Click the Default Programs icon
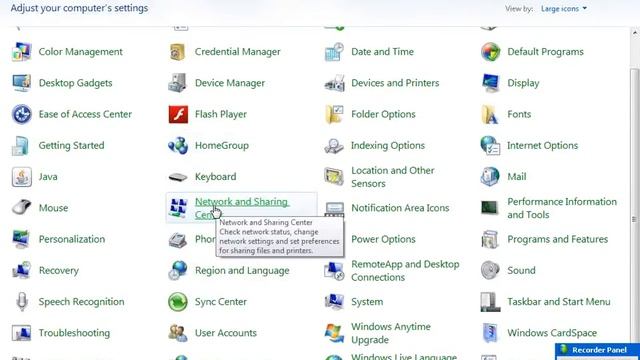 490,52
